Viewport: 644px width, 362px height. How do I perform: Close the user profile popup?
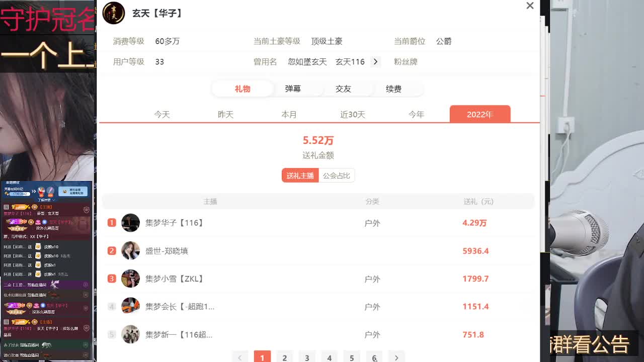pyautogui.click(x=530, y=6)
